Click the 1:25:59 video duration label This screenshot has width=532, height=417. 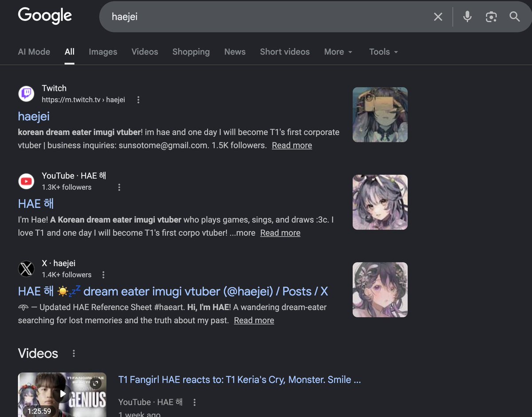39,411
